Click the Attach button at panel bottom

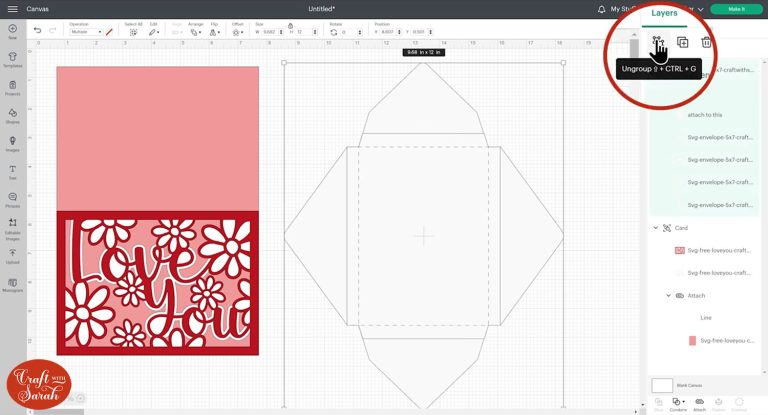(x=699, y=402)
